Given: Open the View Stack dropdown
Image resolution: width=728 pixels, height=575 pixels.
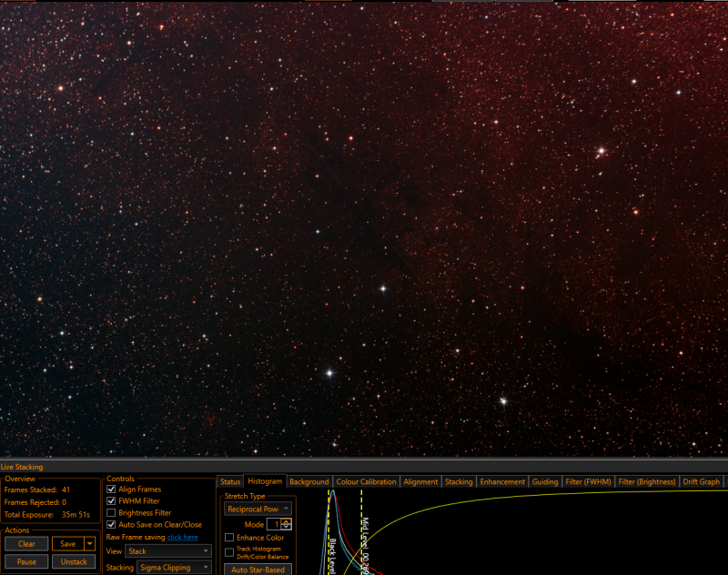Looking at the screenshot, I should coord(168,551).
